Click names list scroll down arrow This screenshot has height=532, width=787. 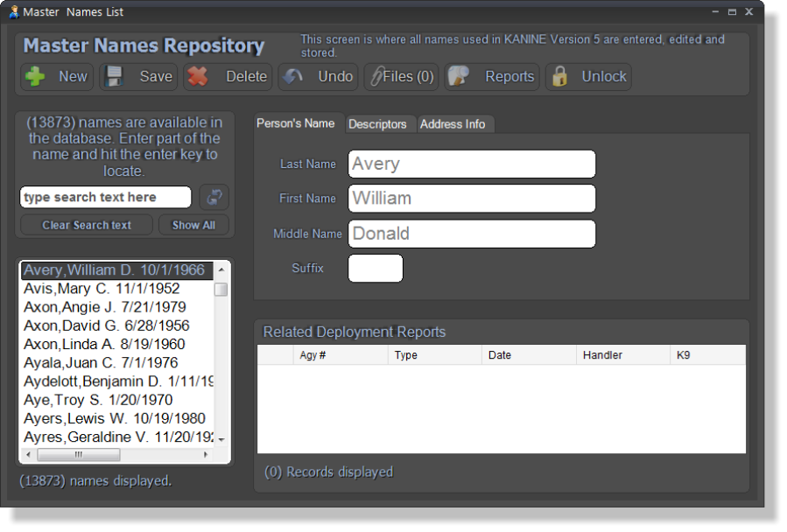pos(221,440)
